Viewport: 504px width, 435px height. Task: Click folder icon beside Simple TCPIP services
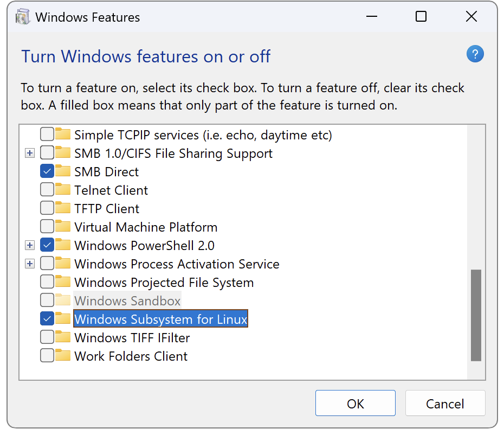[x=63, y=134]
